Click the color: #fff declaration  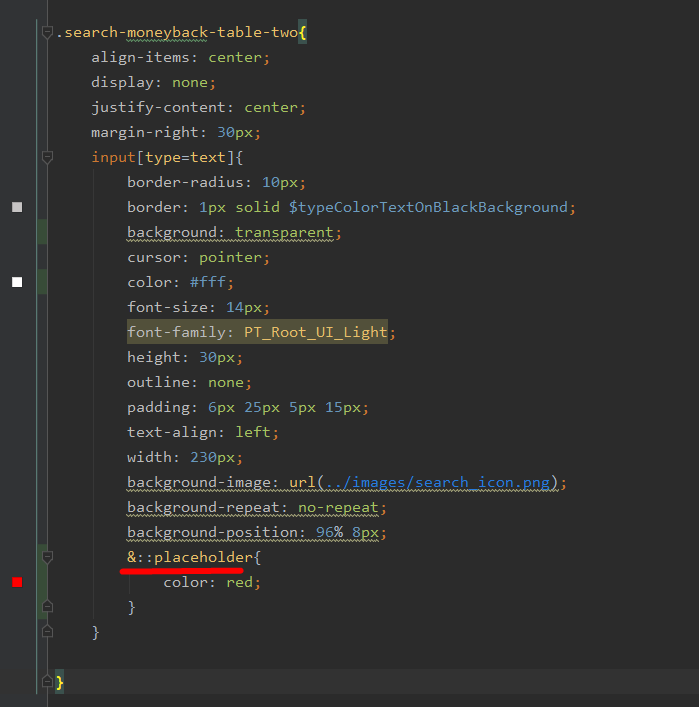coord(180,282)
